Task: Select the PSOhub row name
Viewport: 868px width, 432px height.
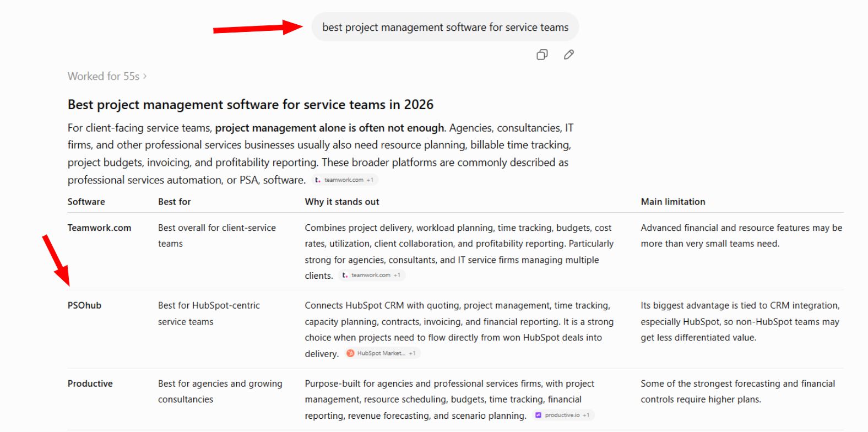Action: tap(85, 306)
